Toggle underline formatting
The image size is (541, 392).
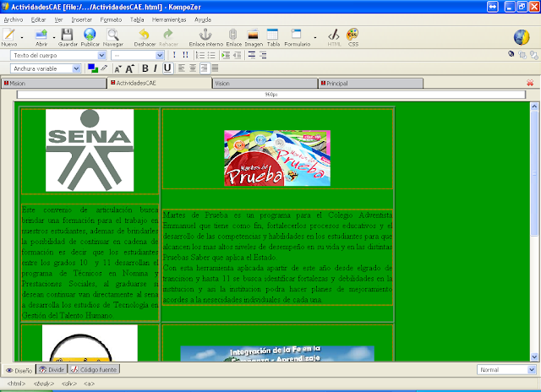167,68
